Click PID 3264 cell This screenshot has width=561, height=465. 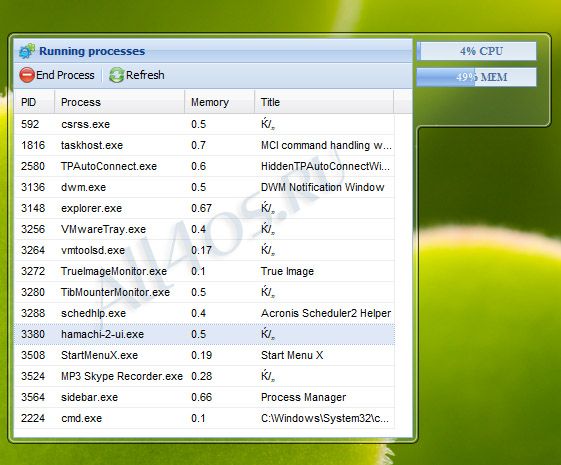(x=33, y=250)
